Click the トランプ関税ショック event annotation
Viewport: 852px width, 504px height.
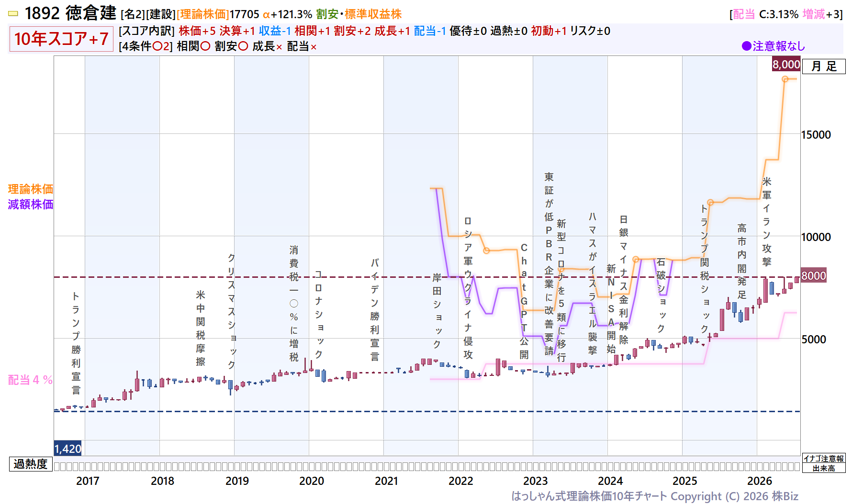coord(705,269)
